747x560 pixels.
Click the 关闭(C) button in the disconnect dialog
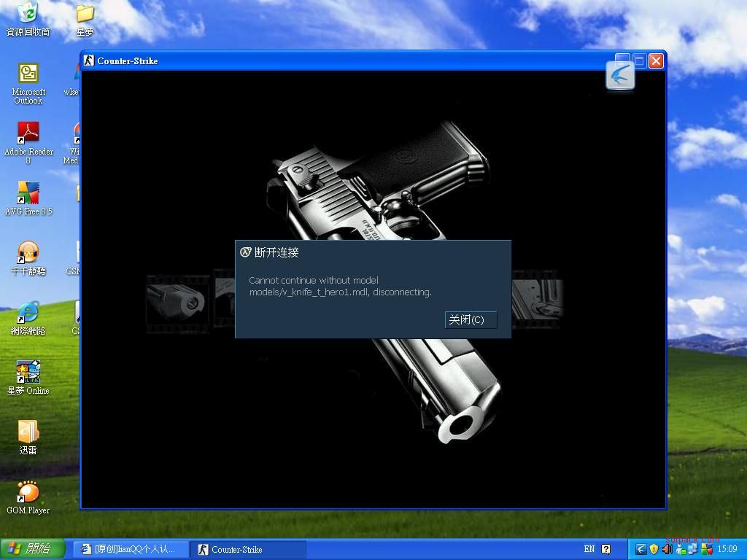471,320
